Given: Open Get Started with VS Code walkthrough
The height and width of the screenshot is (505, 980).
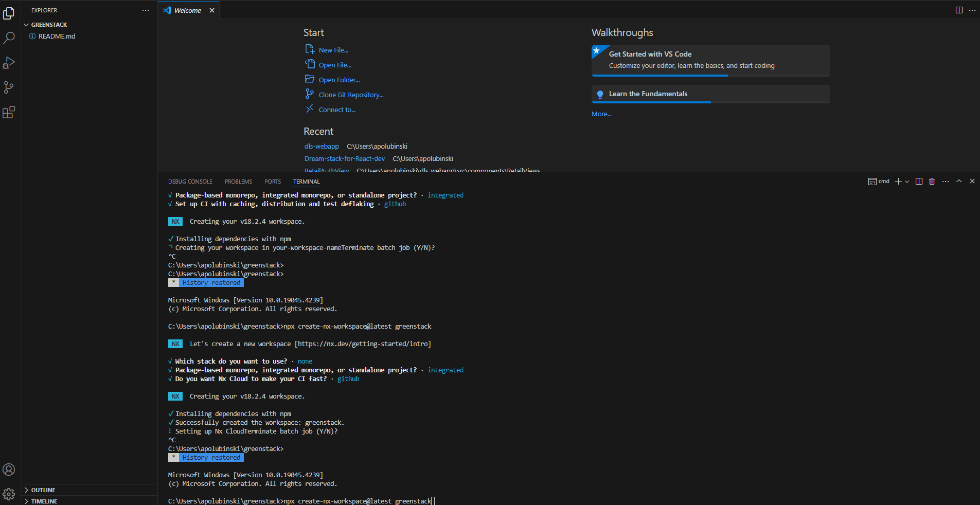Looking at the screenshot, I should (710, 61).
